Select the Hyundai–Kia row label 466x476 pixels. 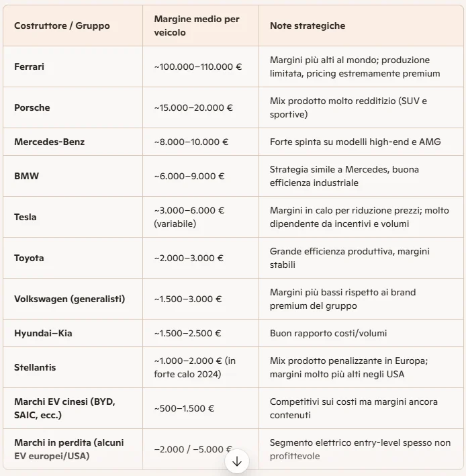click(x=43, y=333)
